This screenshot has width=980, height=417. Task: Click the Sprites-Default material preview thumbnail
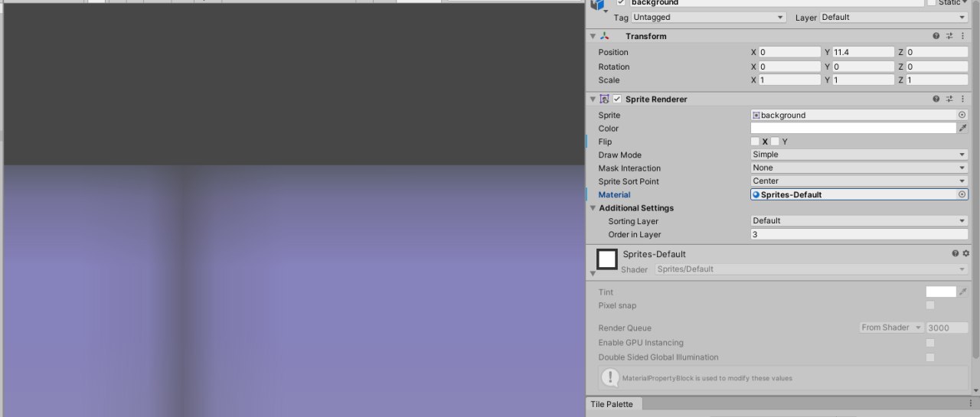pyautogui.click(x=607, y=259)
